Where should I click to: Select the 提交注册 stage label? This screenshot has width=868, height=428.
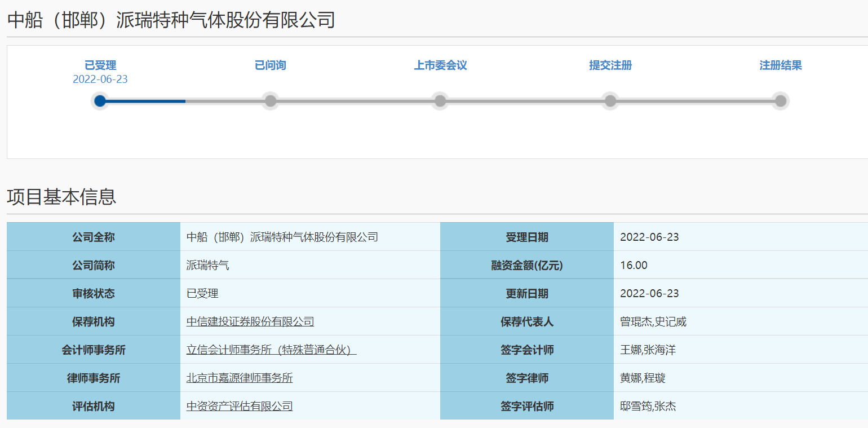(610, 65)
